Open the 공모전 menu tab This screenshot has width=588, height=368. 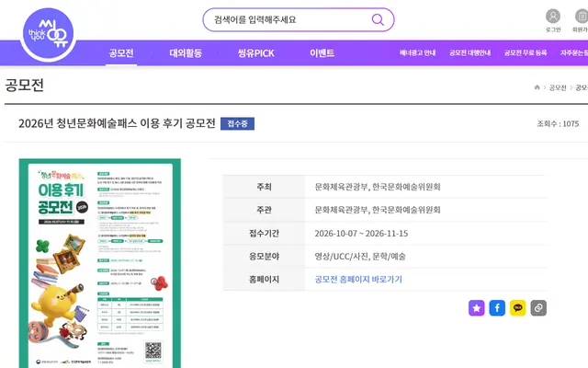(x=121, y=53)
